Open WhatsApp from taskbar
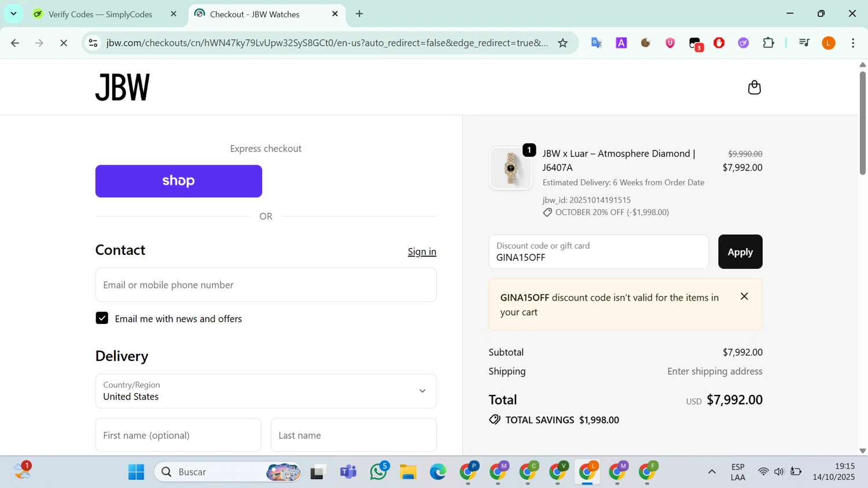The height and width of the screenshot is (488, 868). [379, 471]
